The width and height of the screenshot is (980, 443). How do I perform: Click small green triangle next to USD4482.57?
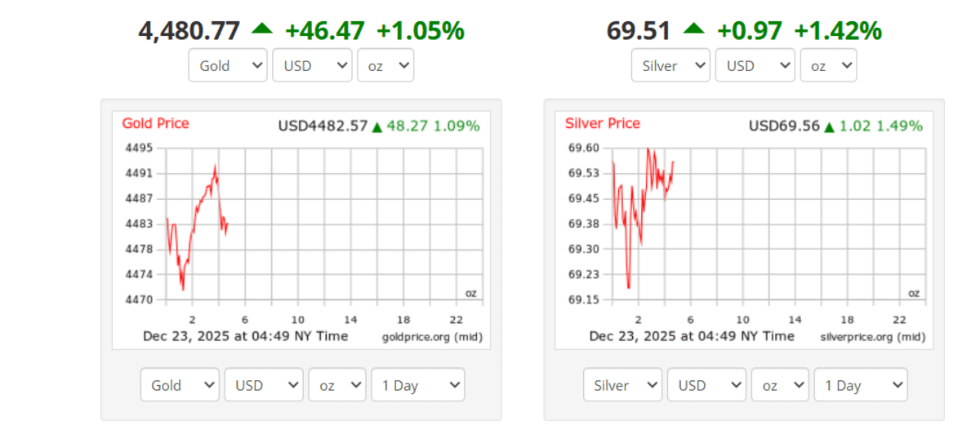pyautogui.click(x=376, y=127)
